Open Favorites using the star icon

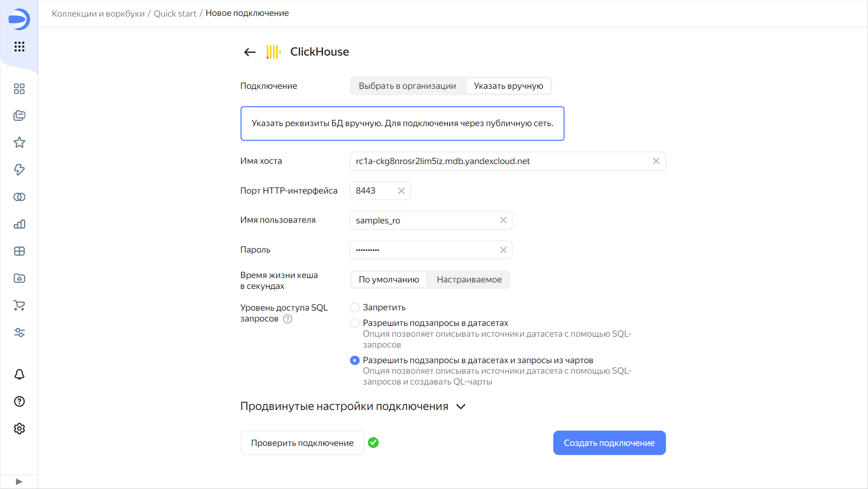(x=19, y=143)
